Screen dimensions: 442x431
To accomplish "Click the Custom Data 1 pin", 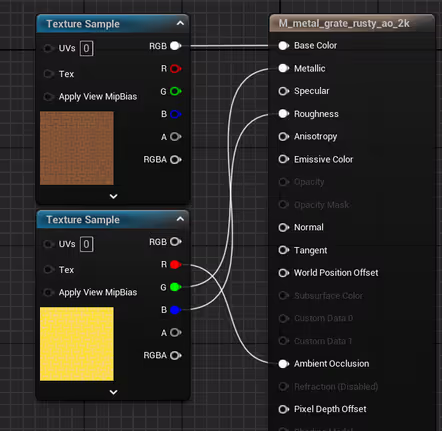I will click(284, 341).
